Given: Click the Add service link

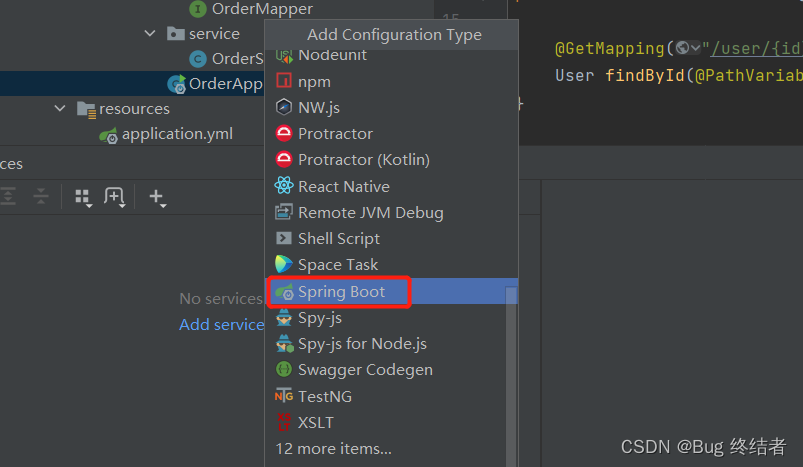Looking at the screenshot, I should [221, 324].
